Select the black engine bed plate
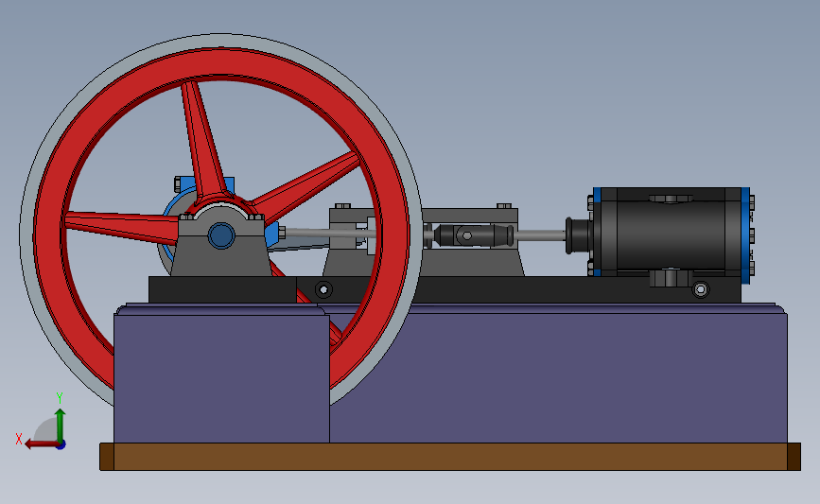 point(445,290)
